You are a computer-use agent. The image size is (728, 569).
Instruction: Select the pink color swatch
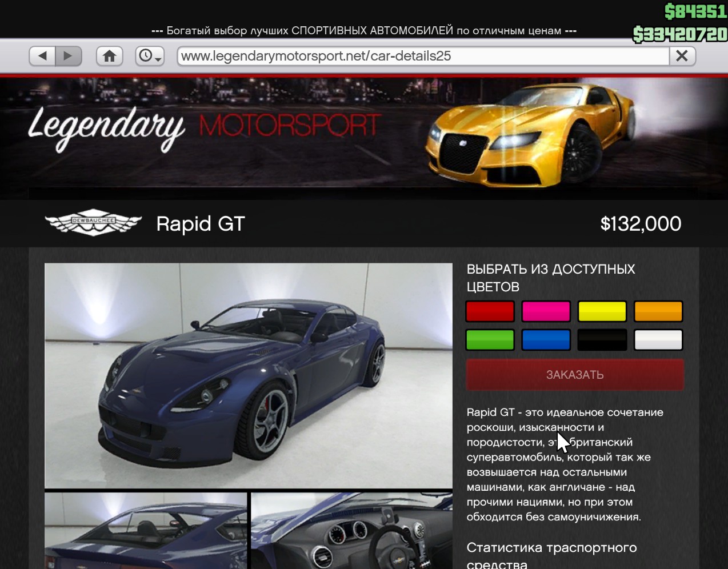coord(546,311)
